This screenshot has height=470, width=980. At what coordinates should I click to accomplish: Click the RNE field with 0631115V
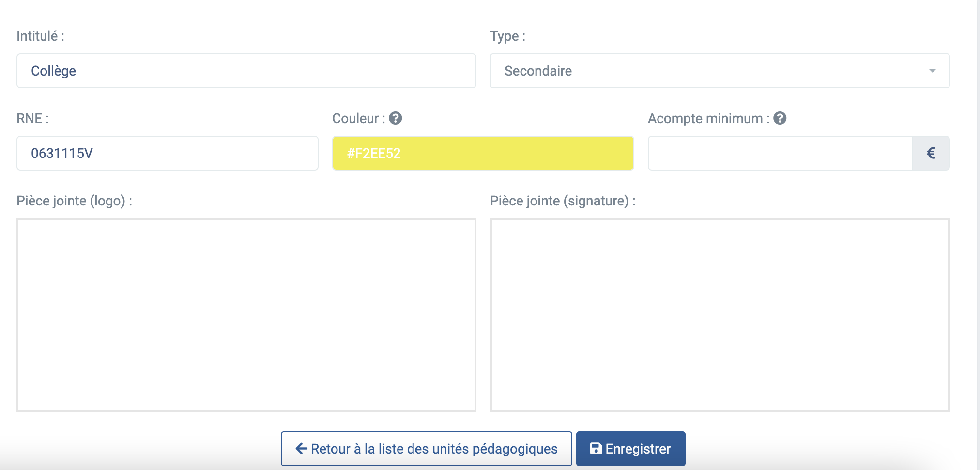[168, 153]
